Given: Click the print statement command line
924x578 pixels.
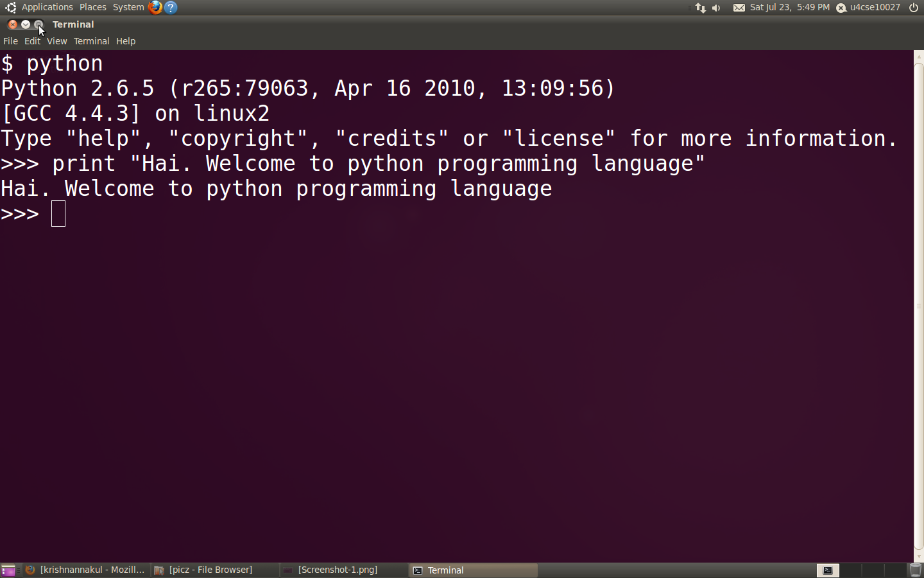Looking at the screenshot, I should coord(353,164).
